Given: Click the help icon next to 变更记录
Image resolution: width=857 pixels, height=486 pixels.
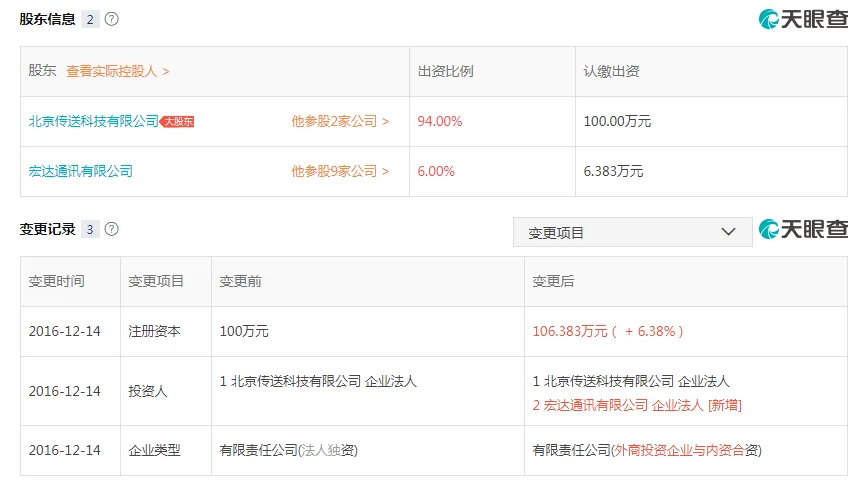Looking at the screenshot, I should [x=111, y=229].
